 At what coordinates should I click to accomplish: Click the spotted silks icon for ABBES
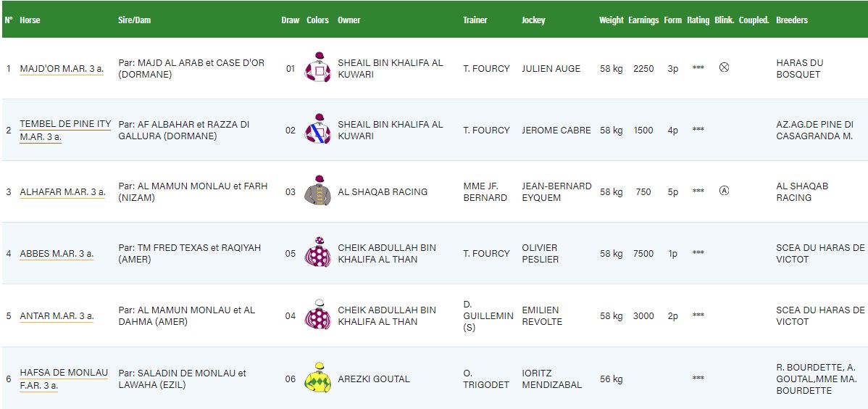318,252
